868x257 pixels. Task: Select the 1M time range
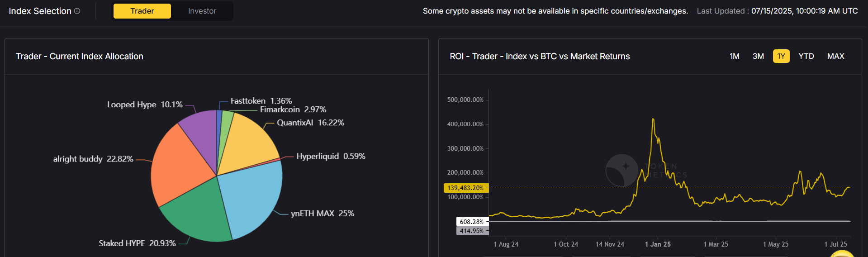pos(735,56)
